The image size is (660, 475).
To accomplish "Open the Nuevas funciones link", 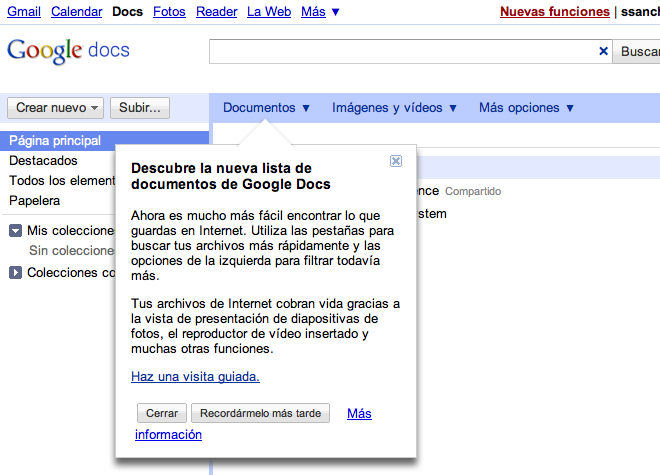I will (555, 12).
